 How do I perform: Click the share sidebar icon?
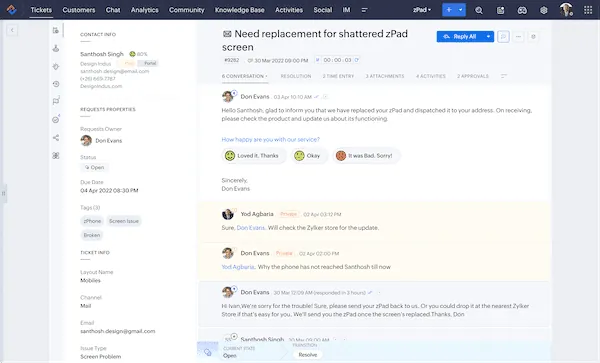pyautogui.click(x=56, y=138)
